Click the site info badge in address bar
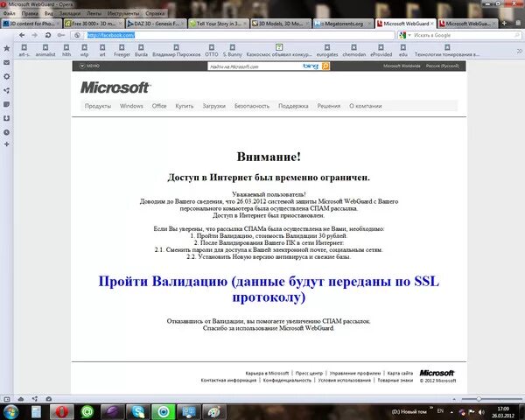The image size is (525, 420). pyautogui.click(x=77, y=35)
